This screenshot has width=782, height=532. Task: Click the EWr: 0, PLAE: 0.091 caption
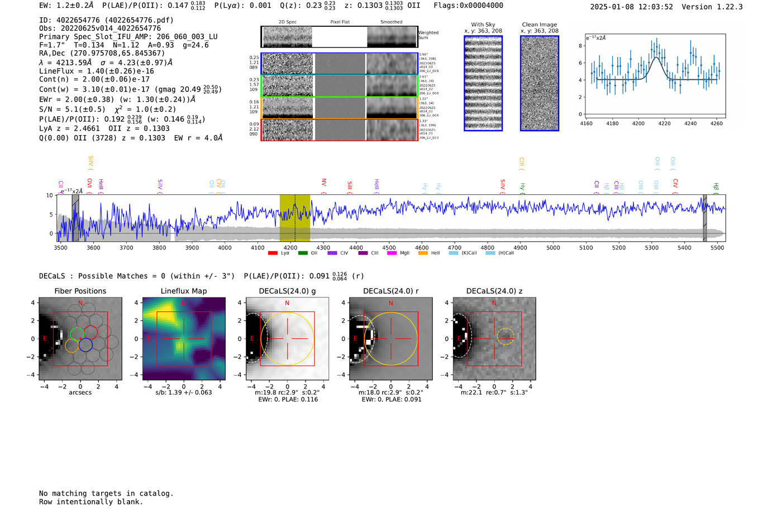tap(392, 400)
